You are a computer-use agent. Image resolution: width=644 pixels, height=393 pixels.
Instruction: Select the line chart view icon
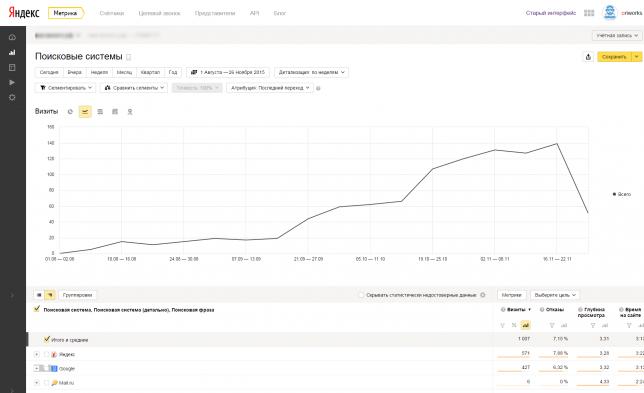coord(85,111)
